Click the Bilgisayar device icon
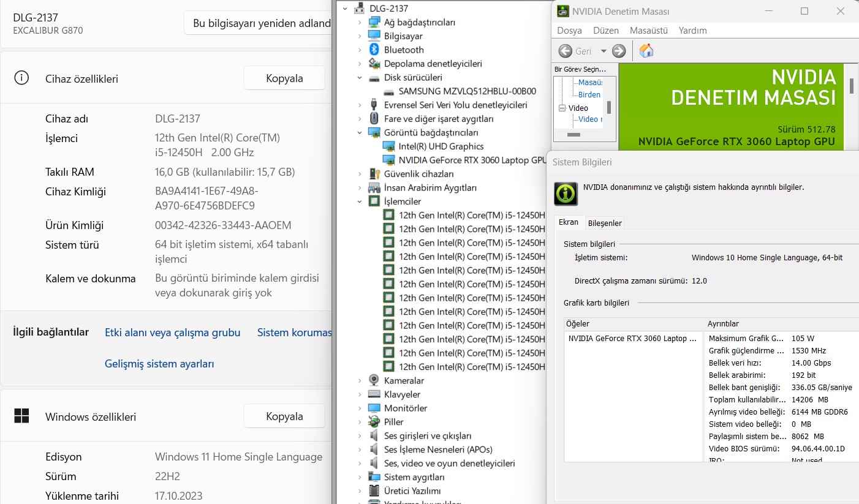This screenshot has width=859, height=504. pos(374,36)
